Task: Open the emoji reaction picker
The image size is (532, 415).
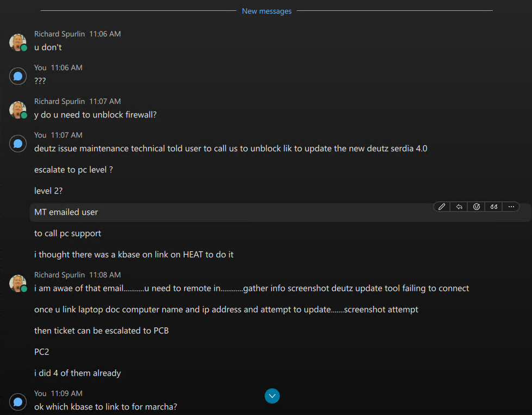Action: coord(477,207)
